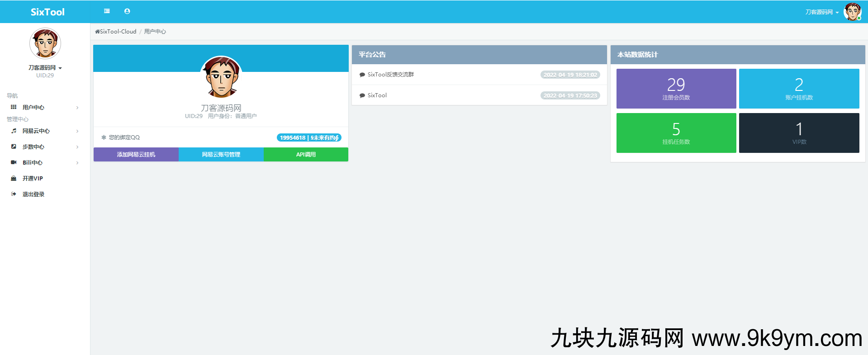Click the 步数中心 sidebar icon
The image size is (868, 355).
click(x=14, y=147)
